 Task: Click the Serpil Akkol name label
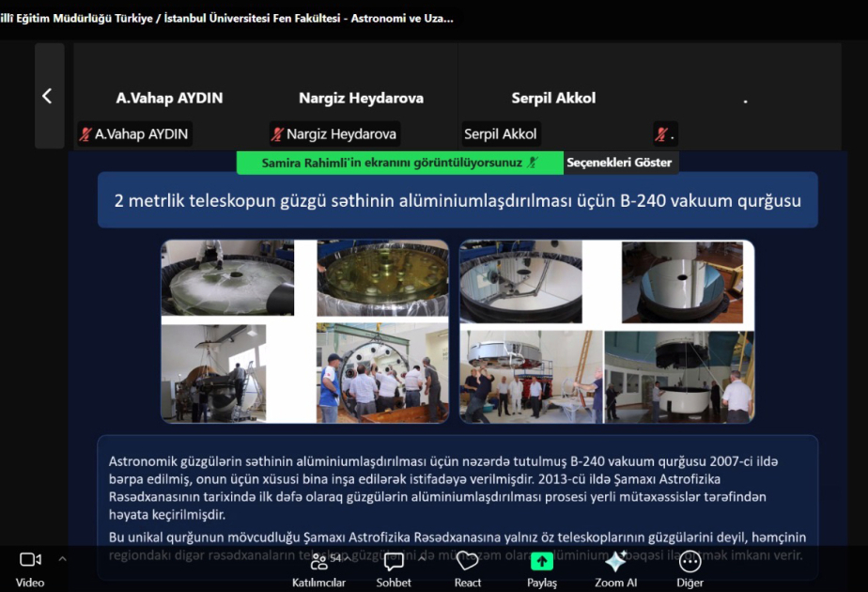(x=501, y=134)
